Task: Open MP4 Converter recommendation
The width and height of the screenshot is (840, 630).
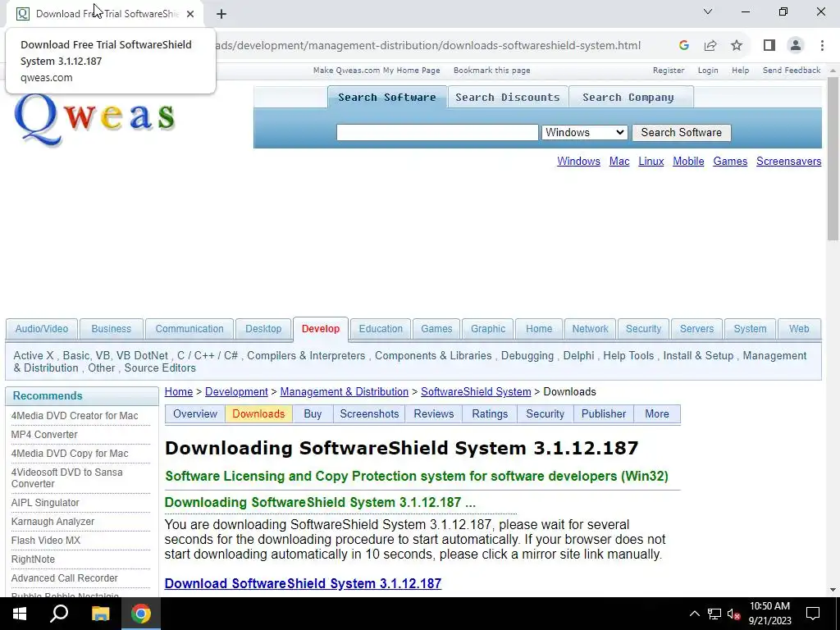Action: 44,435
